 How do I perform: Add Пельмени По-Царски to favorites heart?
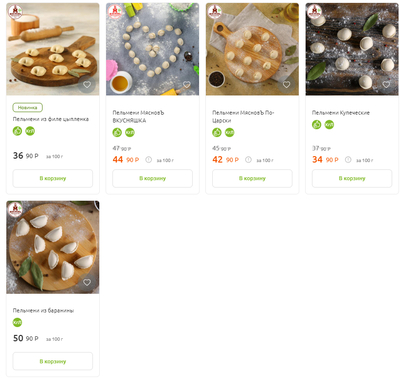pos(286,85)
